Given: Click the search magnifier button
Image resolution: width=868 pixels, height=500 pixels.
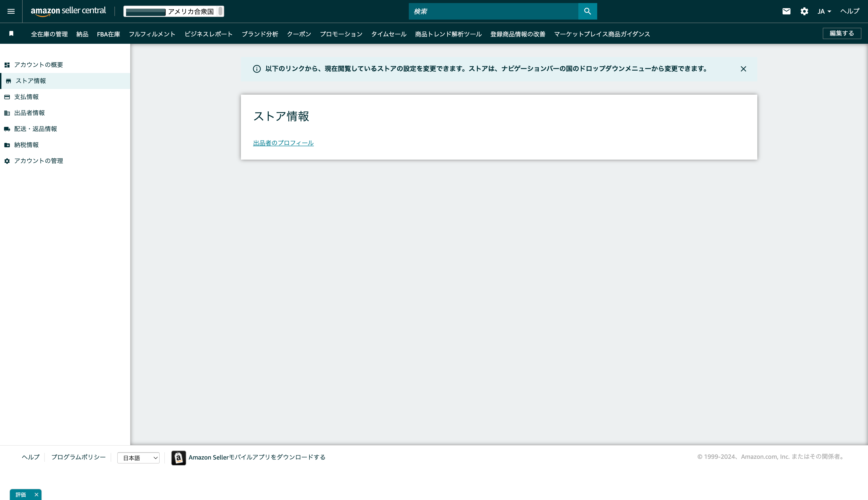Looking at the screenshot, I should point(587,11).
